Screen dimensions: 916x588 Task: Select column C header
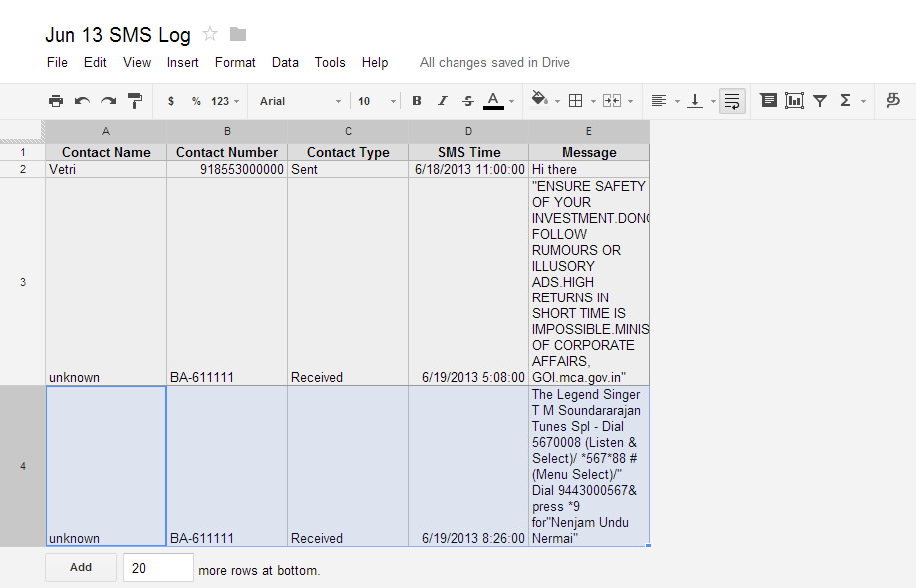348,132
